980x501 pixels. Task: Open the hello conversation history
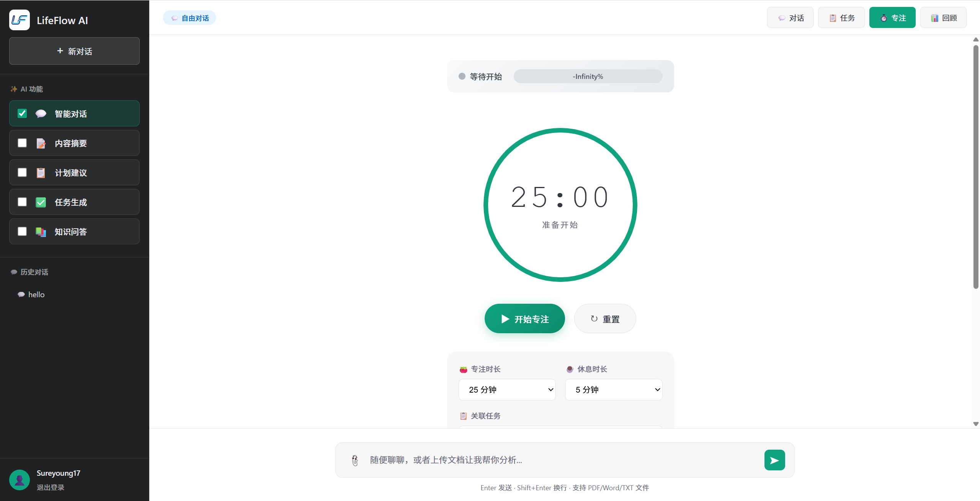tap(36, 294)
